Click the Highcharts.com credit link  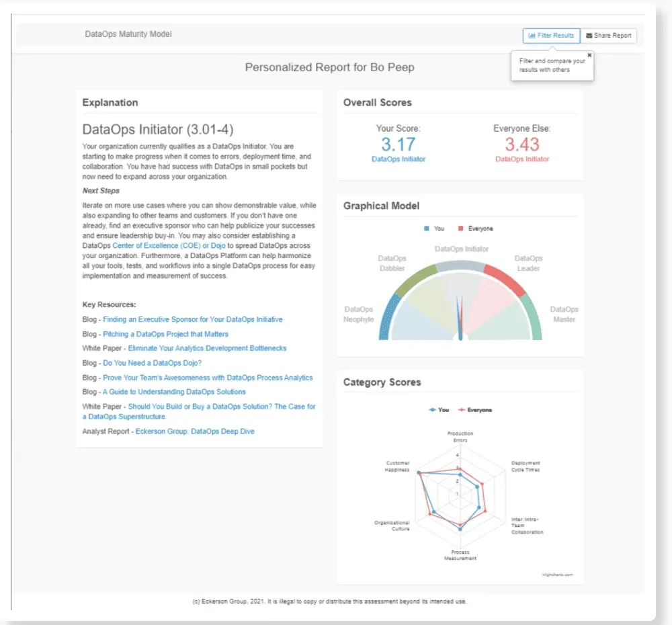pyautogui.click(x=557, y=575)
